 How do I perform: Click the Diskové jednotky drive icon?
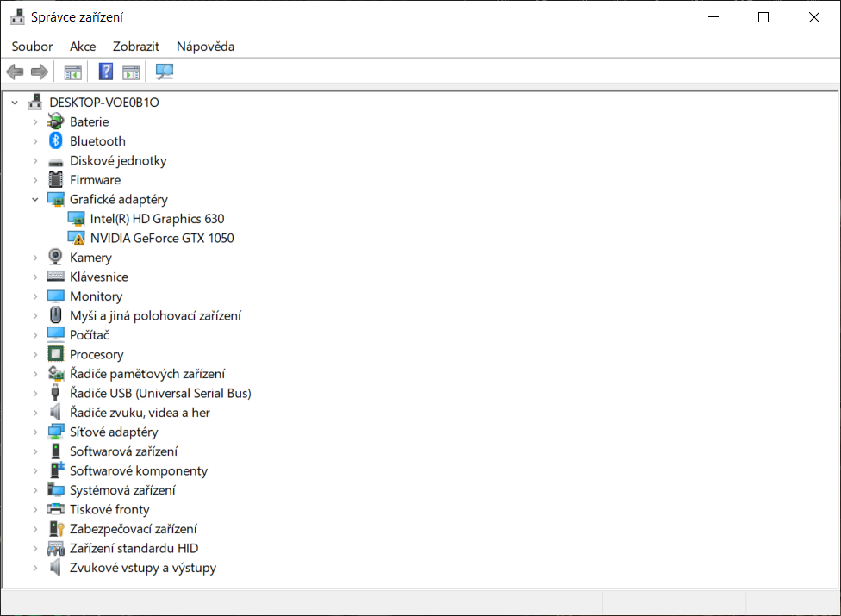[56, 161]
